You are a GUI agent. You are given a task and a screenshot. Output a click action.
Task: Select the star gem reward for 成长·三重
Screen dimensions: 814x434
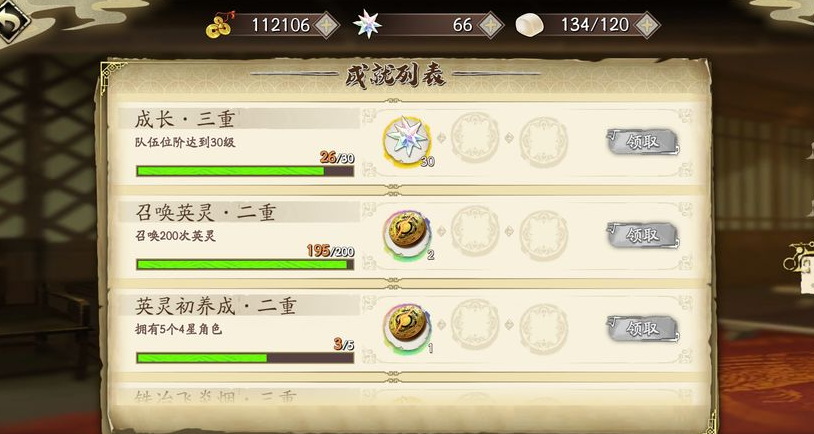408,141
